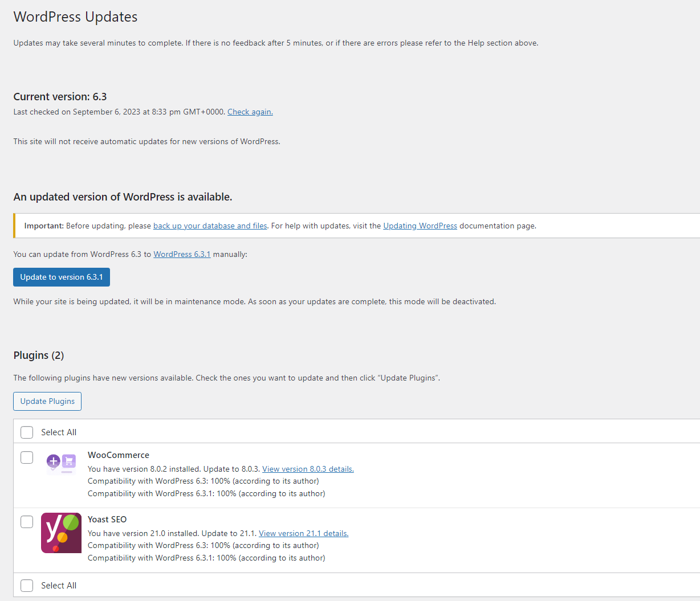Click the WooCommerce plugin icon
Screen dimensions: 700x601
(60, 463)
